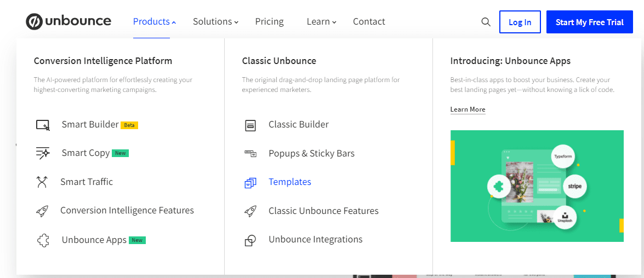Open the Smart Traffic menu item

86,182
